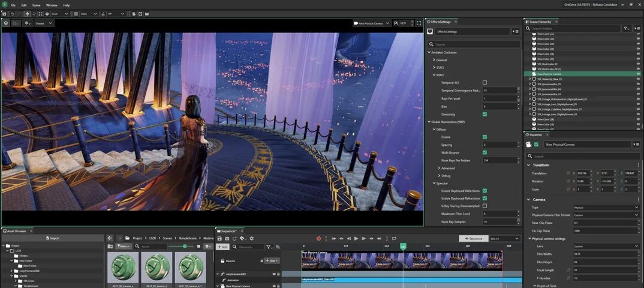Toggle the Inspector entity enabled checkbox
Viewport: 644px width, 288px height.
pyautogui.click(x=536, y=145)
